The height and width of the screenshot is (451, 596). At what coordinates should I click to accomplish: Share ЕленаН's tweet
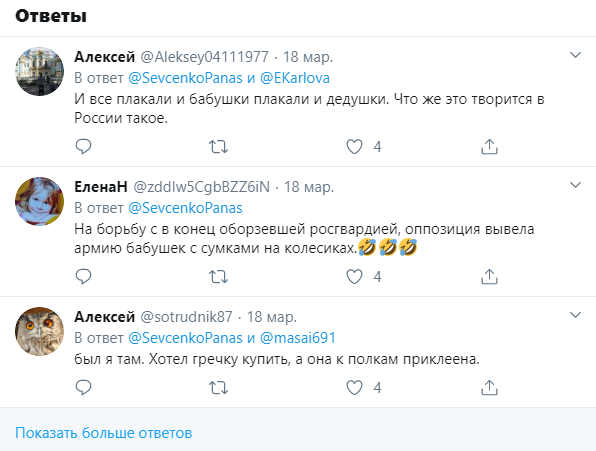click(489, 276)
